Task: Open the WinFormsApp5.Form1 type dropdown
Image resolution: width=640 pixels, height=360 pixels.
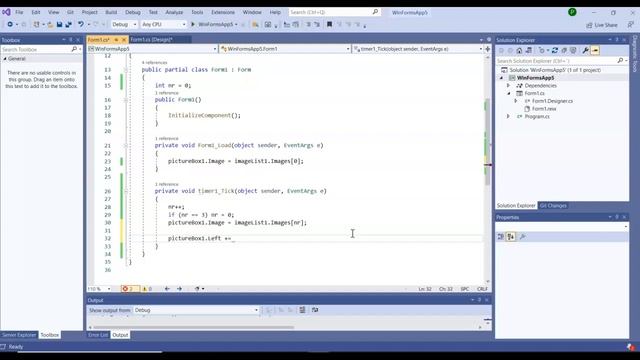Action: [x=285, y=49]
